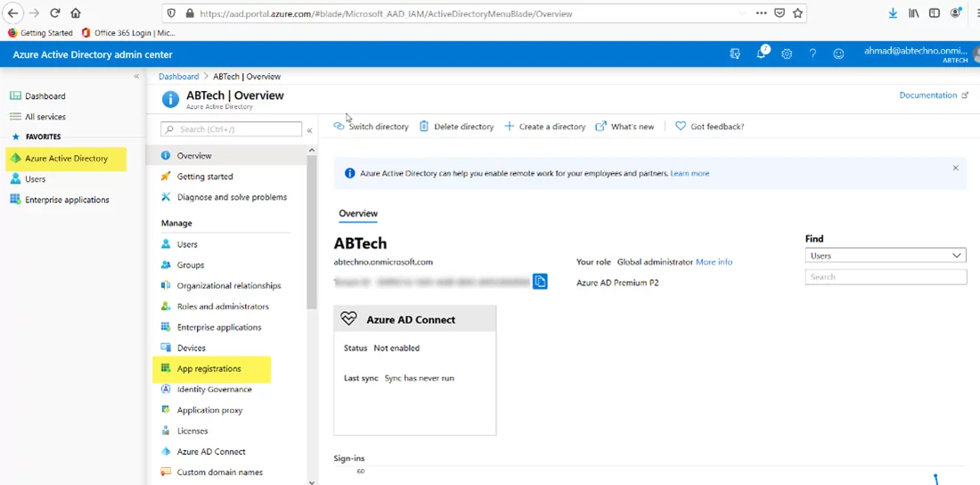Click the Pocket save icon

click(780, 12)
